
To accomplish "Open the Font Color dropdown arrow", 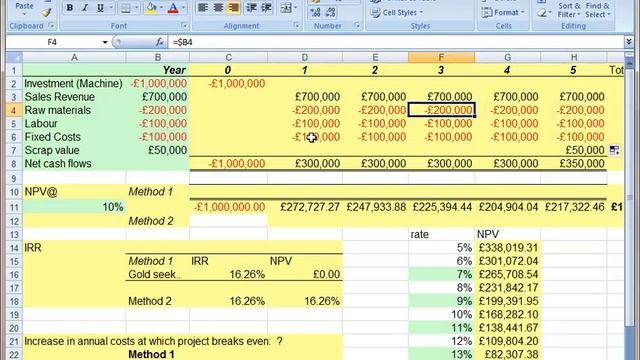I will pos(183,8).
